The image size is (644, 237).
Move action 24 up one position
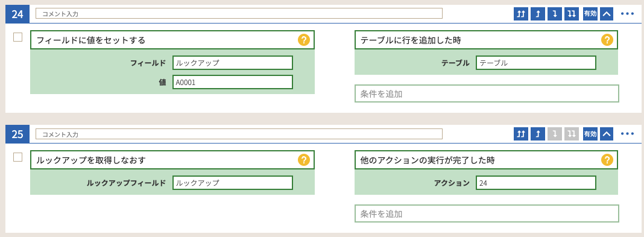(538, 13)
